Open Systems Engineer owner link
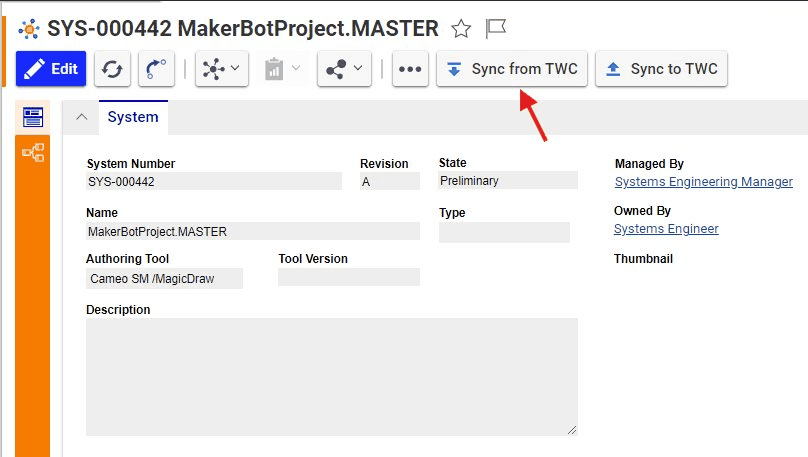808x457 pixels. coord(666,229)
